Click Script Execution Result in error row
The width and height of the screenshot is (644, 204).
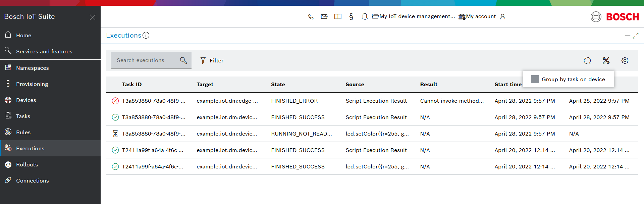(x=376, y=101)
